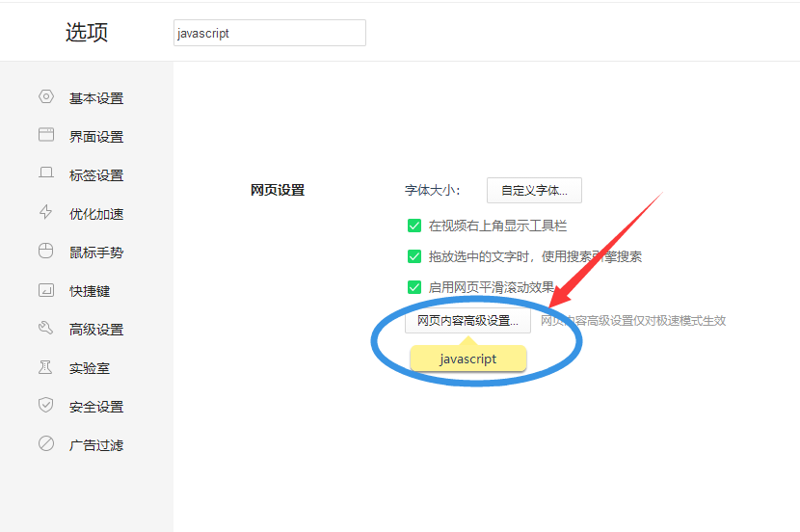Click the Interface Settings window icon
Image resolution: width=800 pixels, height=532 pixels.
[46, 136]
